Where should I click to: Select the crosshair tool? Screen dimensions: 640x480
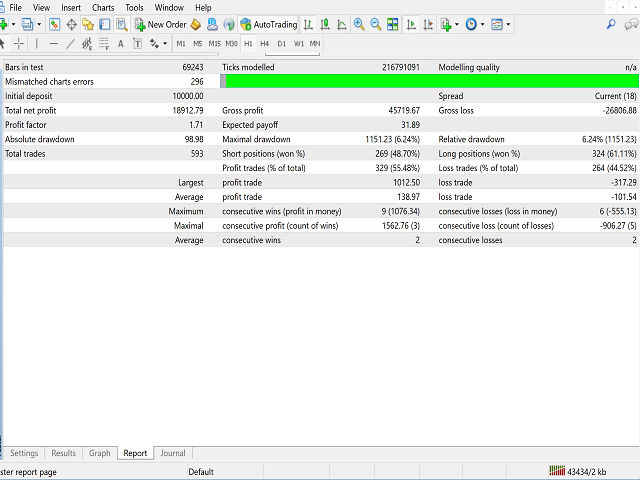click(19, 43)
